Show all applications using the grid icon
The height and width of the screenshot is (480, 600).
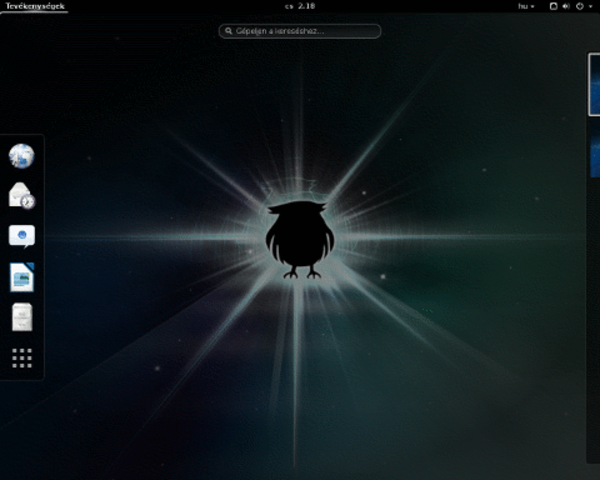click(22, 358)
